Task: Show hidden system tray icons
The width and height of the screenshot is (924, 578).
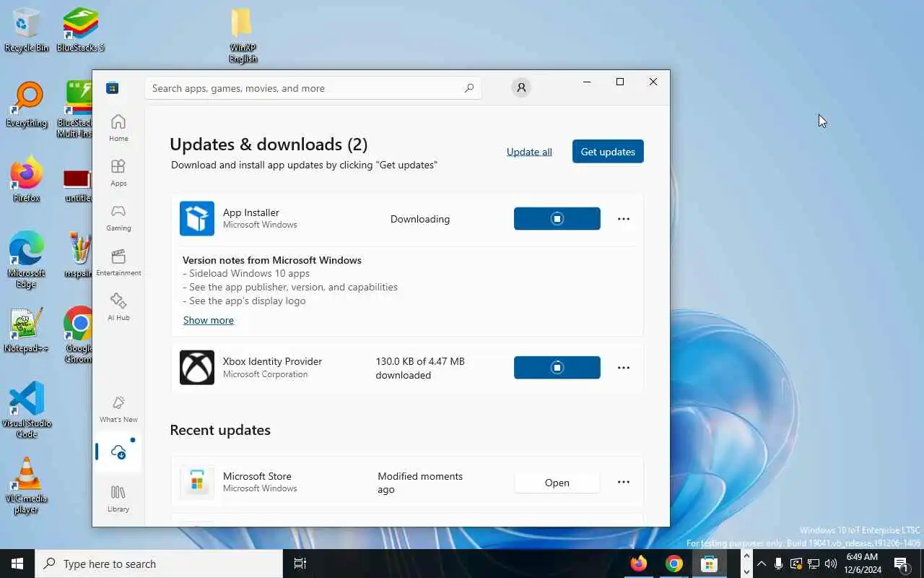Action: tap(761, 564)
